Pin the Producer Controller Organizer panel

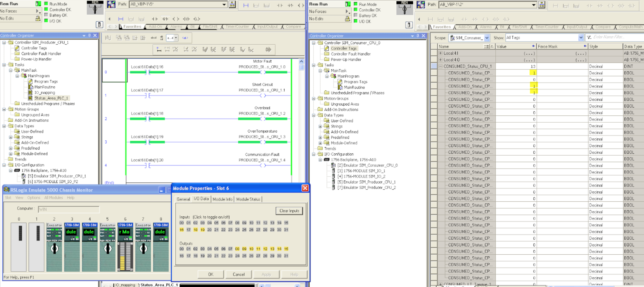click(90, 35)
